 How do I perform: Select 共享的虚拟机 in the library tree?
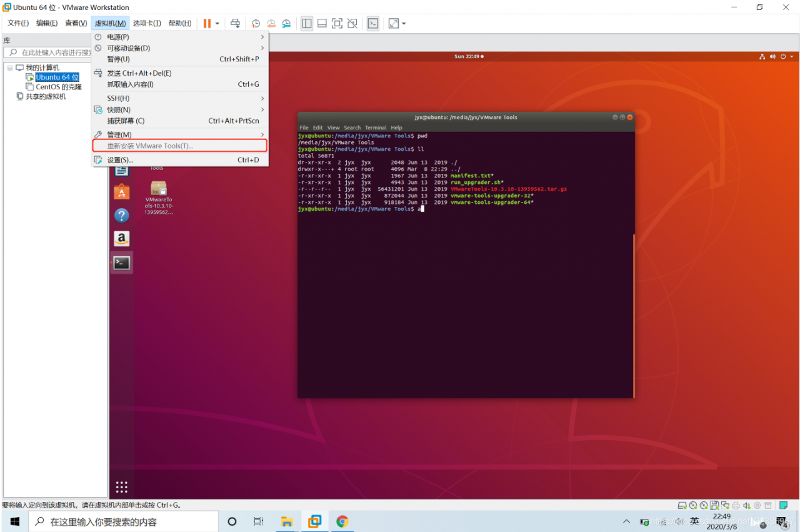tap(46, 97)
